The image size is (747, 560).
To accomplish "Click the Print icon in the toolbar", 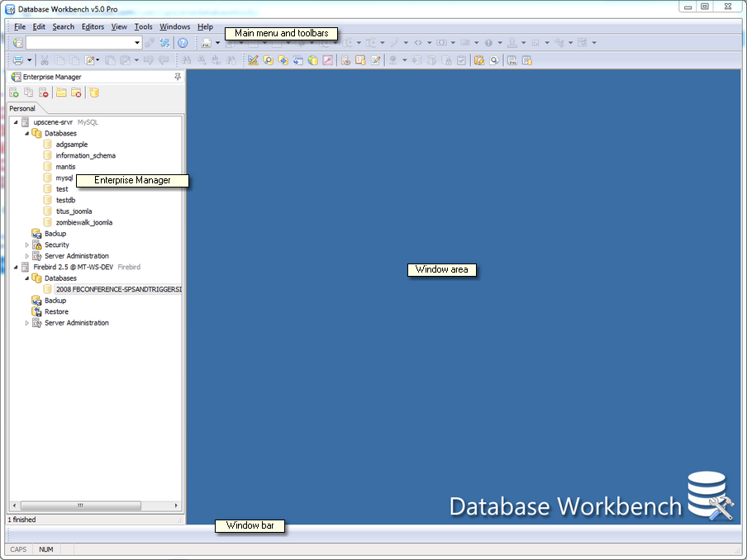I will (x=17, y=60).
